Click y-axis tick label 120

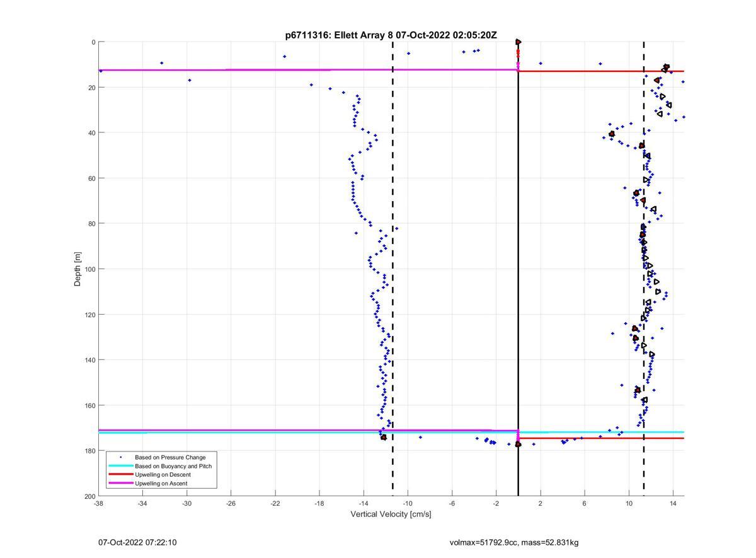click(89, 315)
